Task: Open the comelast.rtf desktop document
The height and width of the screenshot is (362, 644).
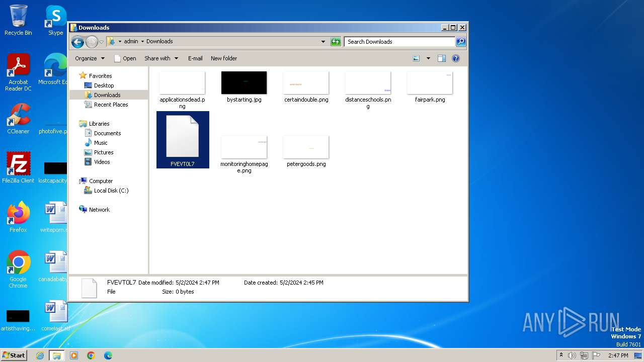Action: (x=55, y=316)
